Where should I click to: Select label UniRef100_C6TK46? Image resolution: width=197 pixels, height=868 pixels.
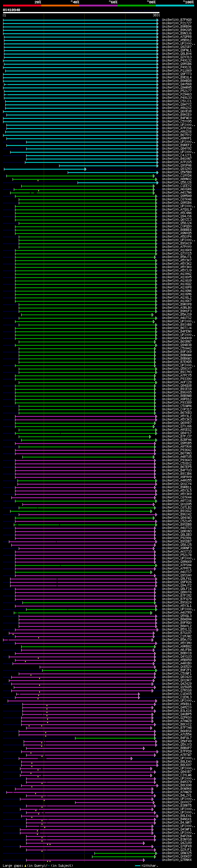point(176,200)
